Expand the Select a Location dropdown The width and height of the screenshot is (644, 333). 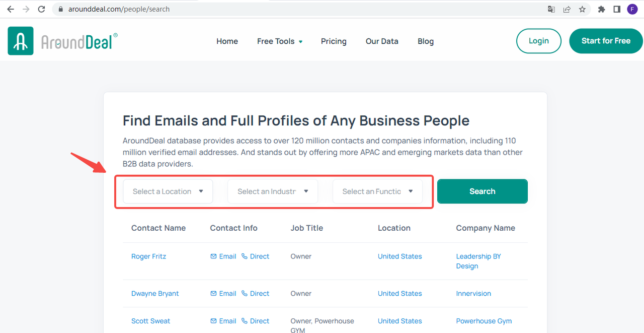[168, 191]
